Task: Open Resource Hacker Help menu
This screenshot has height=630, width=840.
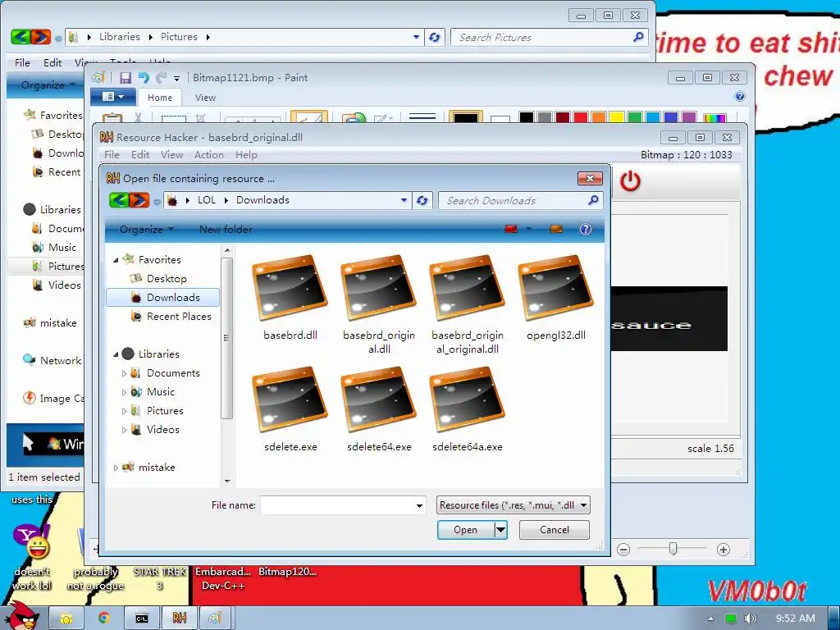Action: point(246,155)
